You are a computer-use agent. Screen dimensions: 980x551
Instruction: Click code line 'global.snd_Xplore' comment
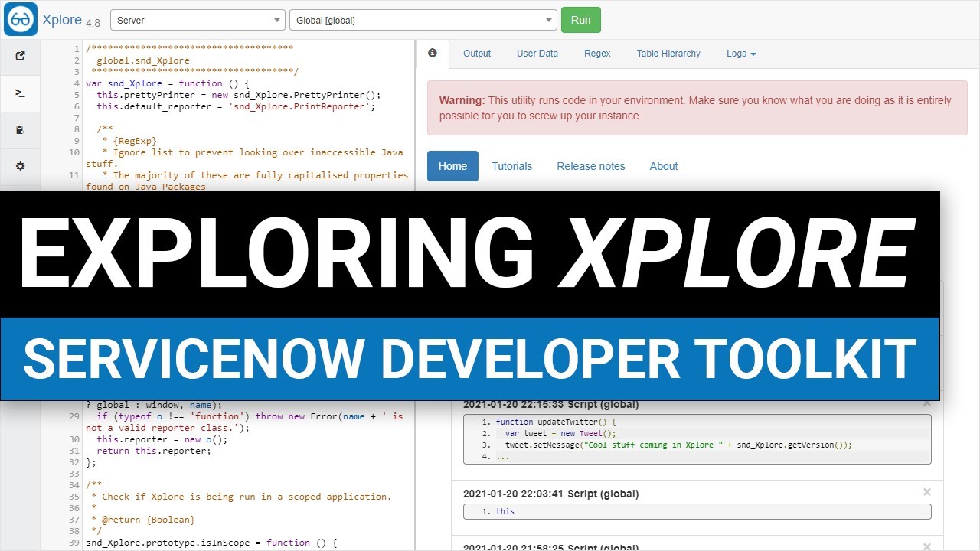point(143,60)
